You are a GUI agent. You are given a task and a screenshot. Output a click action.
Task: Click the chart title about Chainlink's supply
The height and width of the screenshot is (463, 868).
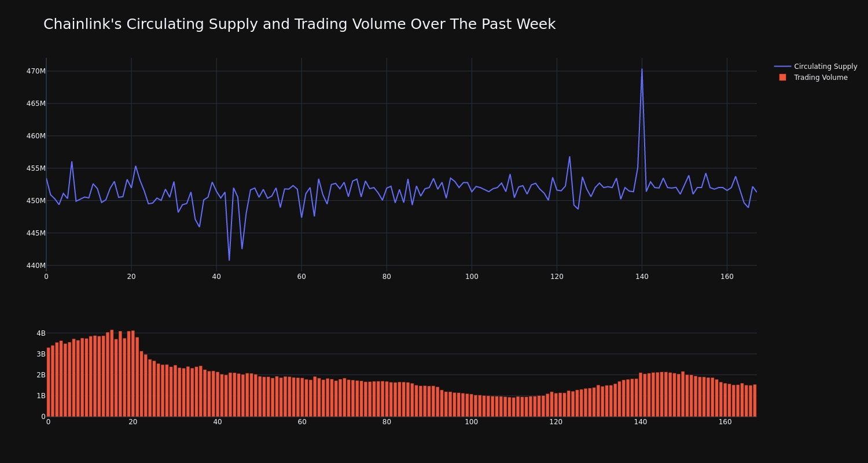click(299, 24)
